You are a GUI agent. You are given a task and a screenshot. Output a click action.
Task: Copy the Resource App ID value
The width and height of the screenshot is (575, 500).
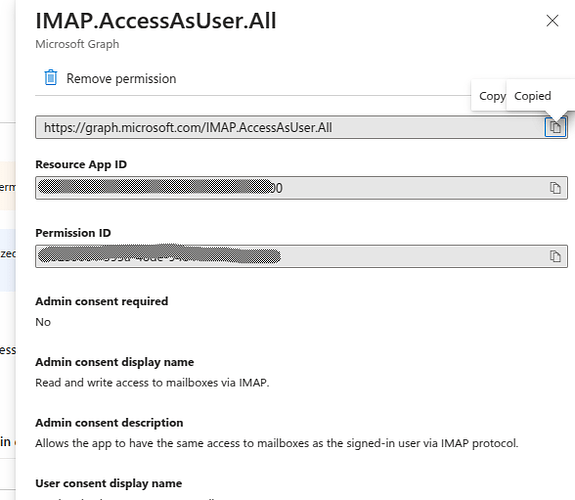[555, 188]
